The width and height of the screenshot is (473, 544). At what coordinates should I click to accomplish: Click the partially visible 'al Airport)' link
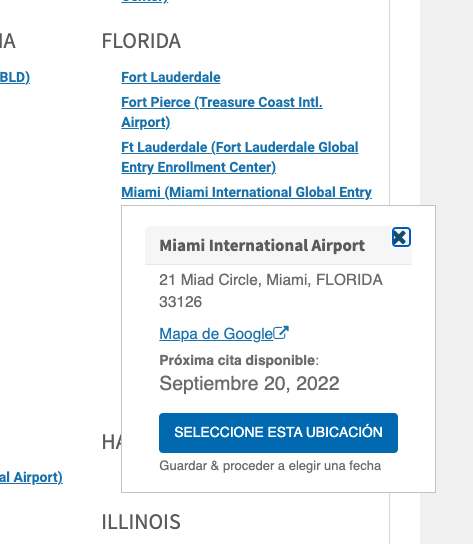(31, 477)
